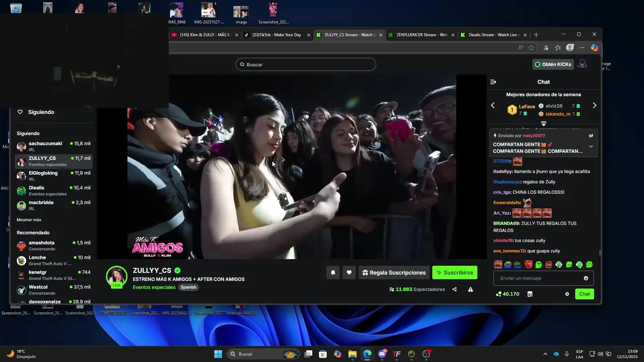Toggle follow heart for ZULLYY_CS
644x362 pixels.
pos(349,273)
